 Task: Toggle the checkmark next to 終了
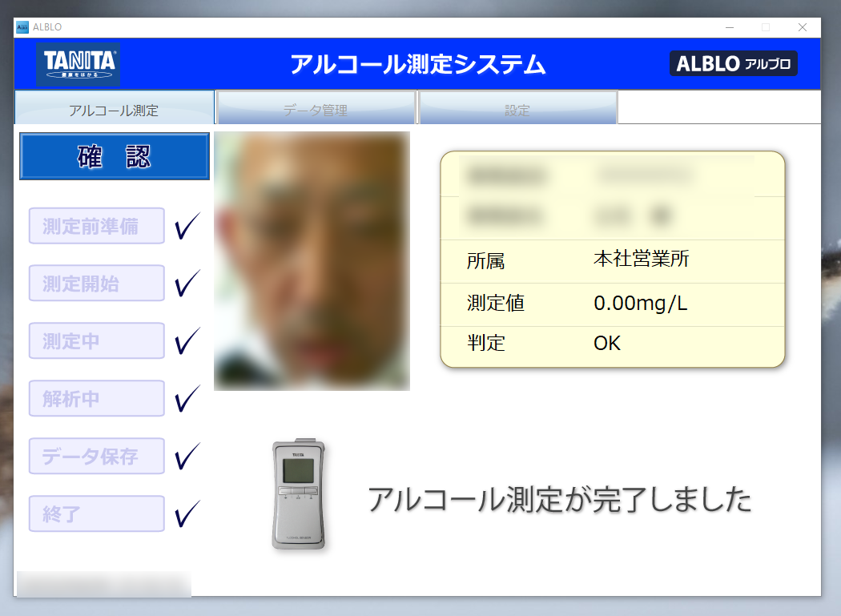click(187, 513)
